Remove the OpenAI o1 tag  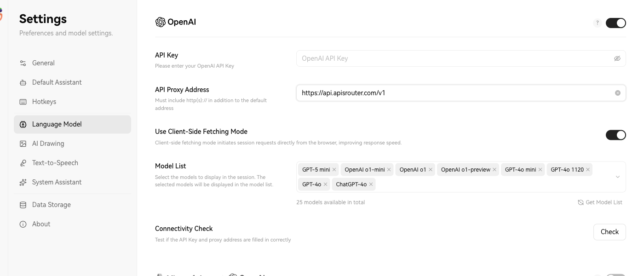pos(431,170)
